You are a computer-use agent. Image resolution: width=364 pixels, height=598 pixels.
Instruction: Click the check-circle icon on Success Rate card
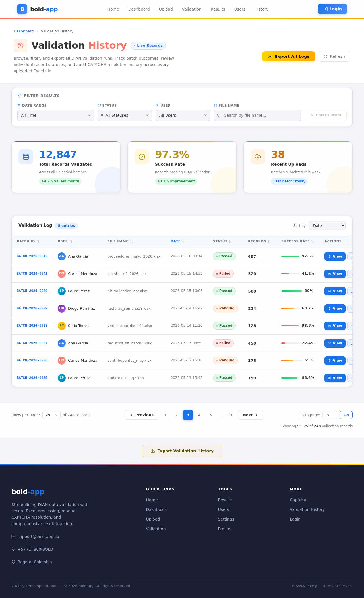click(x=142, y=157)
